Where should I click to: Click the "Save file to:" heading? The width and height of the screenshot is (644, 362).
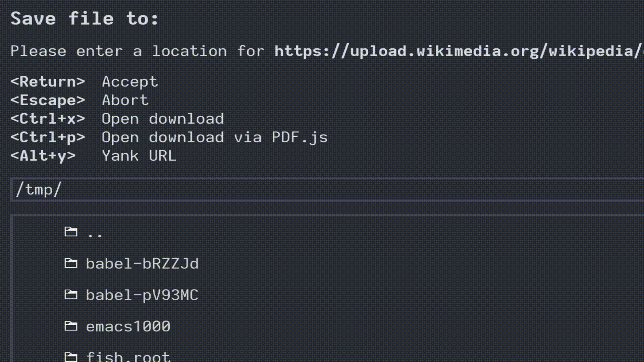tap(84, 18)
